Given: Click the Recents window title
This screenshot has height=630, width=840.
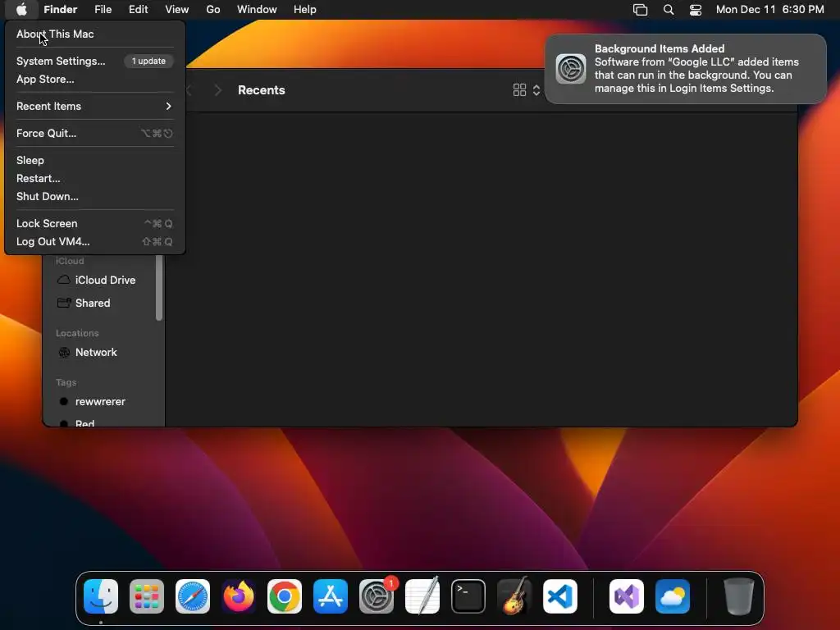Looking at the screenshot, I should [x=262, y=90].
